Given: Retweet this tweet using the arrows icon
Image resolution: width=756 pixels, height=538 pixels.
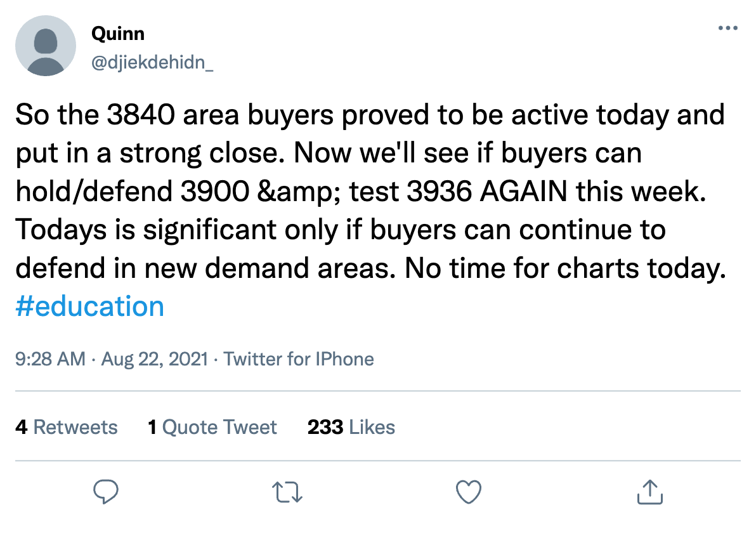Looking at the screenshot, I should (x=287, y=492).
